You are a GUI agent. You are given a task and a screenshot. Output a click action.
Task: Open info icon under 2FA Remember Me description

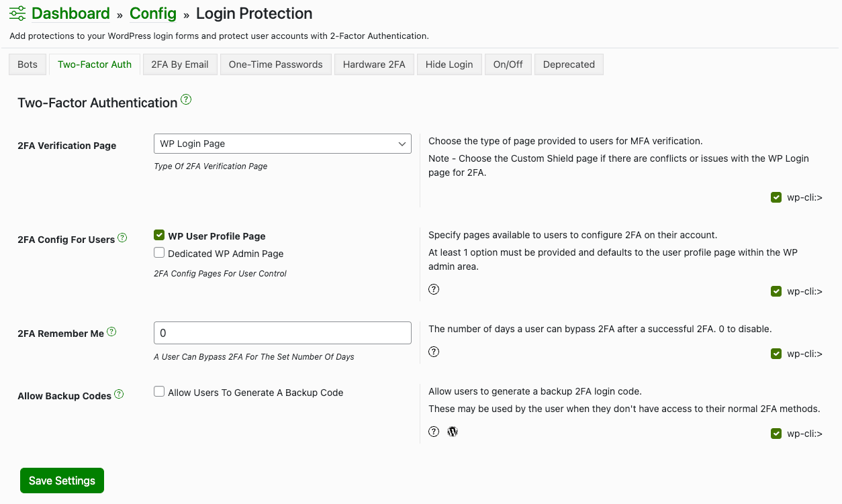434,352
